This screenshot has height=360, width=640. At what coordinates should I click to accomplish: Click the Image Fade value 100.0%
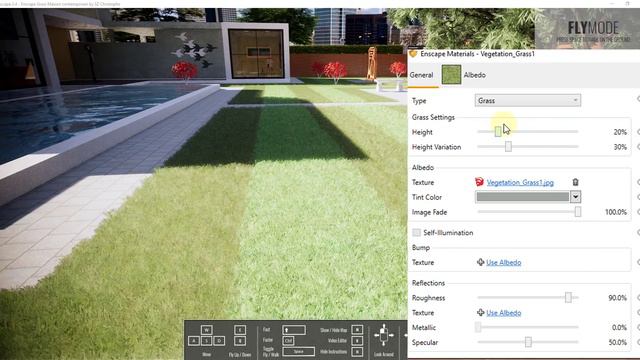pos(616,212)
